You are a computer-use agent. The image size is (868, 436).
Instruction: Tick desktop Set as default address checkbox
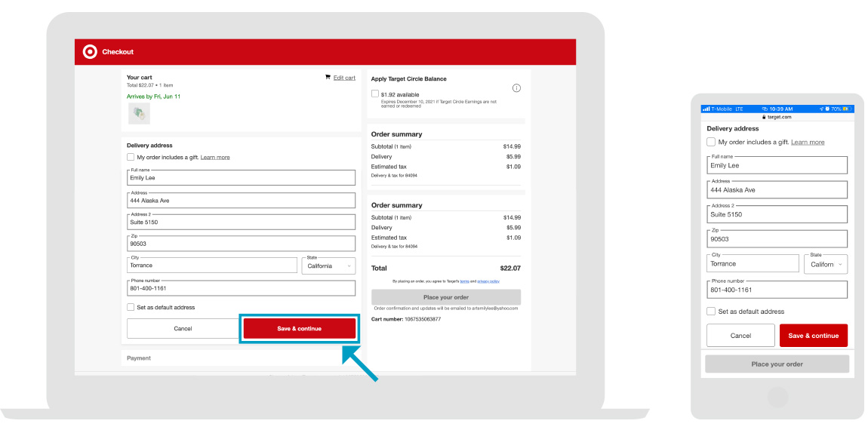point(131,307)
